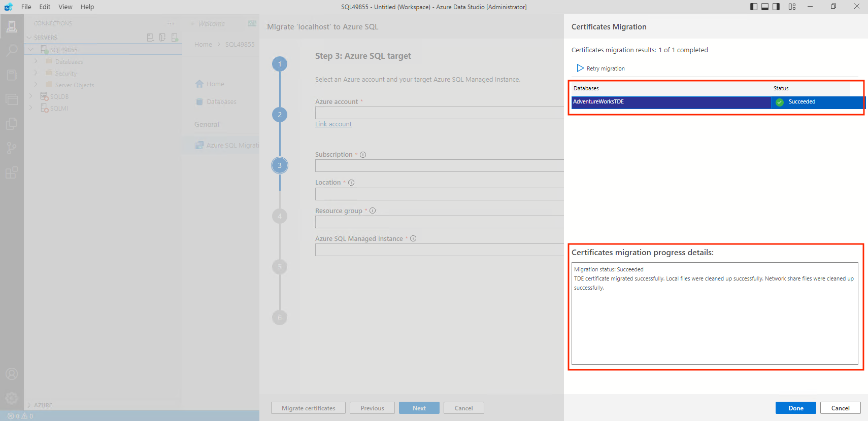868x421 pixels.
Task: Expand the AZURE section
Action: click(x=29, y=405)
